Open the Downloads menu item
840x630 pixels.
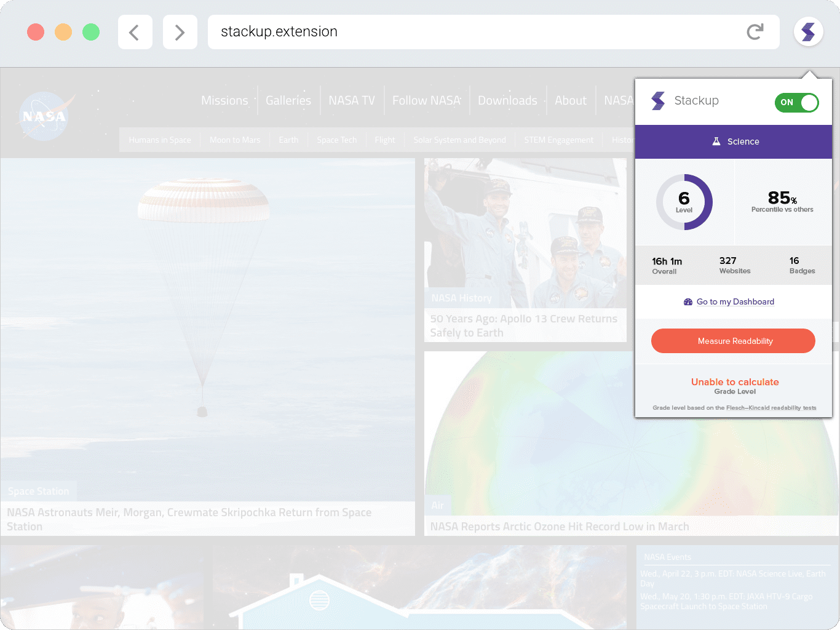pos(507,100)
